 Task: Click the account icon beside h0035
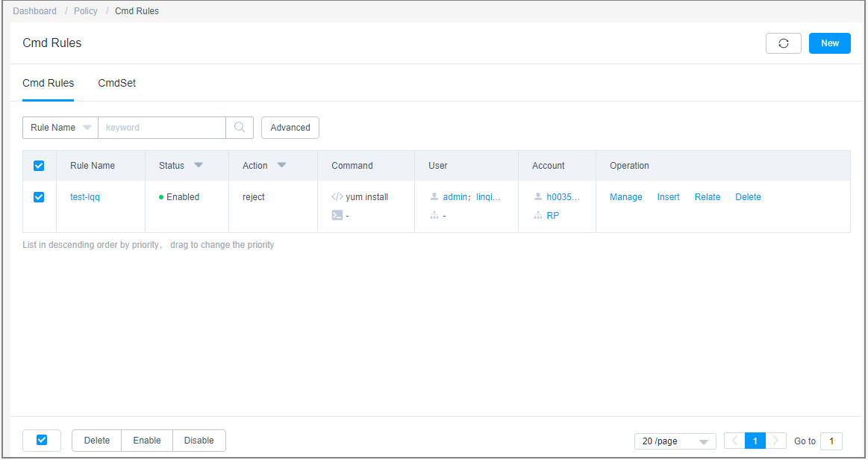tap(537, 196)
